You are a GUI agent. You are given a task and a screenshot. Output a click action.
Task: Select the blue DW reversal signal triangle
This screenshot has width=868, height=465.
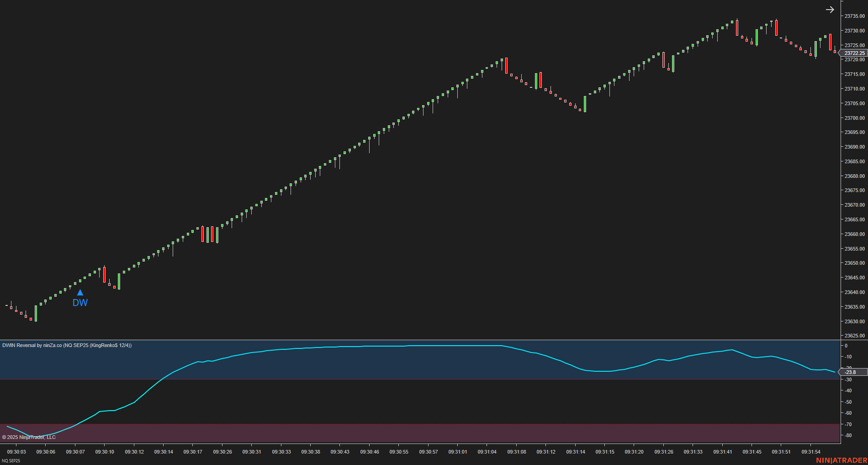[x=80, y=293]
